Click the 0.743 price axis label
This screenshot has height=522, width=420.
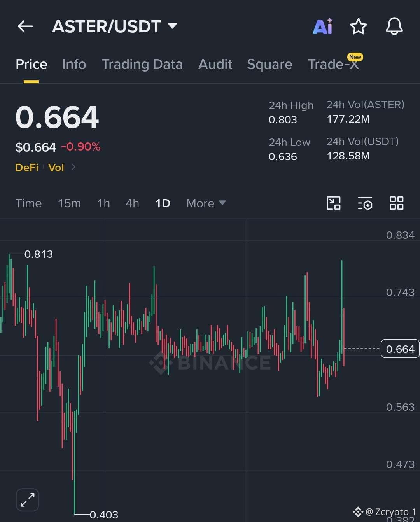coord(400,293)
